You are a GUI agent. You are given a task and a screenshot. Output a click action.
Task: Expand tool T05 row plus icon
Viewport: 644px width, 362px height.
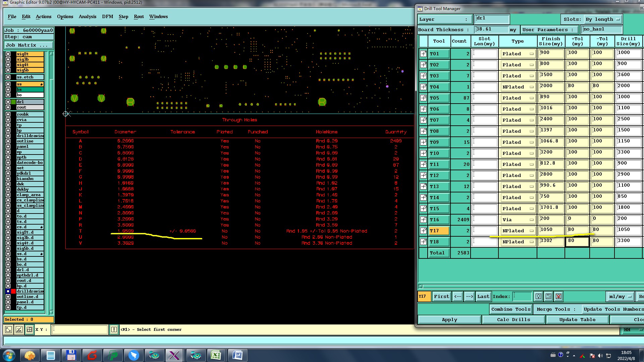pyautogui.click(x=424, y=98)
